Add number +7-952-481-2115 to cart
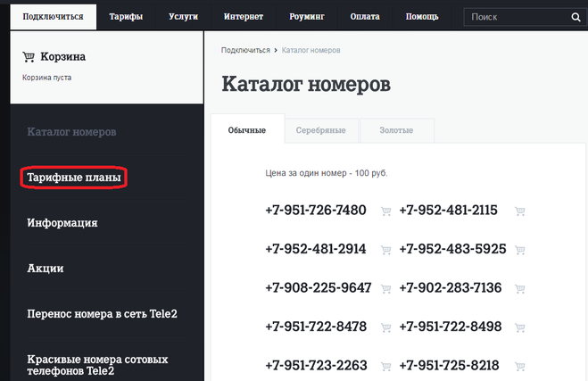The image size is (588, 381). pos(520,211)
